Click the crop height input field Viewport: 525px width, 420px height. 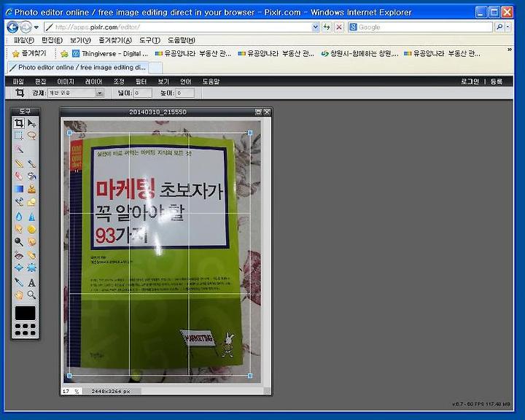coord(184,93)
